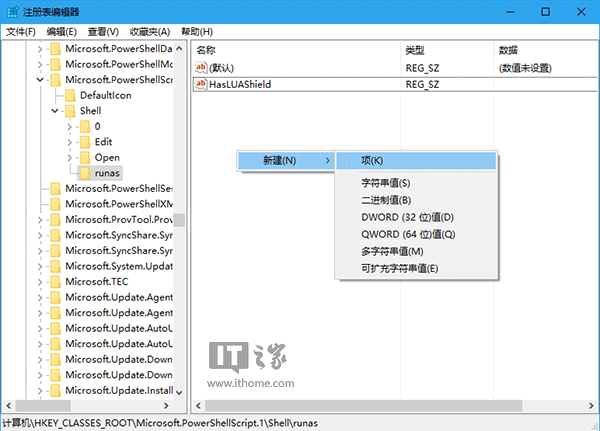The width and height of the screenshot is (600, 431).
Task: Minimize the Registry Editor window
Action: click(510, 12)
